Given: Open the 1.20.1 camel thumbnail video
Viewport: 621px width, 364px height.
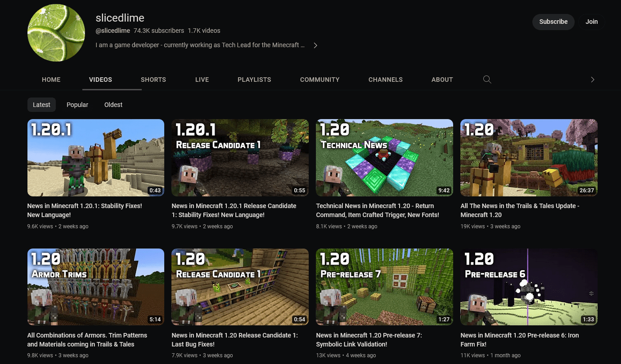Looking at the screenshot, I should (96, 158).
